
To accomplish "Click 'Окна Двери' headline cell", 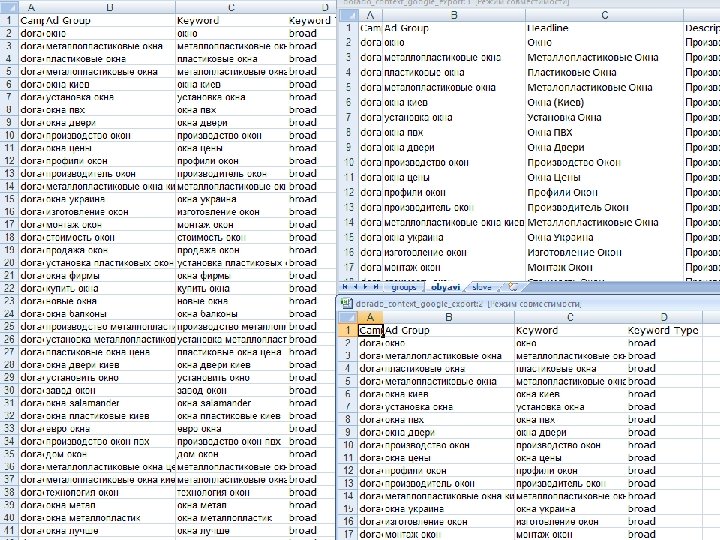I will pos(605,147).
